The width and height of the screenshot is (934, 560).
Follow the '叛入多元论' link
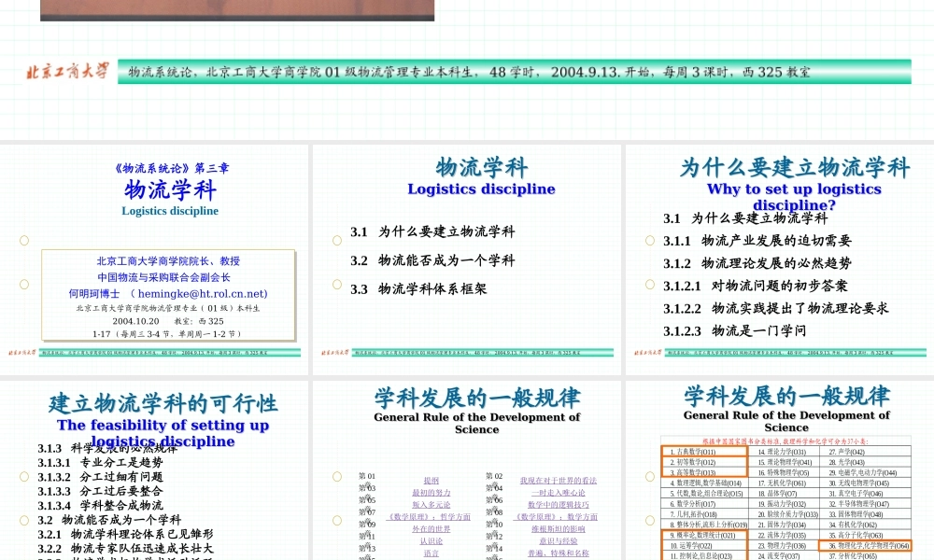click(432, 505)
